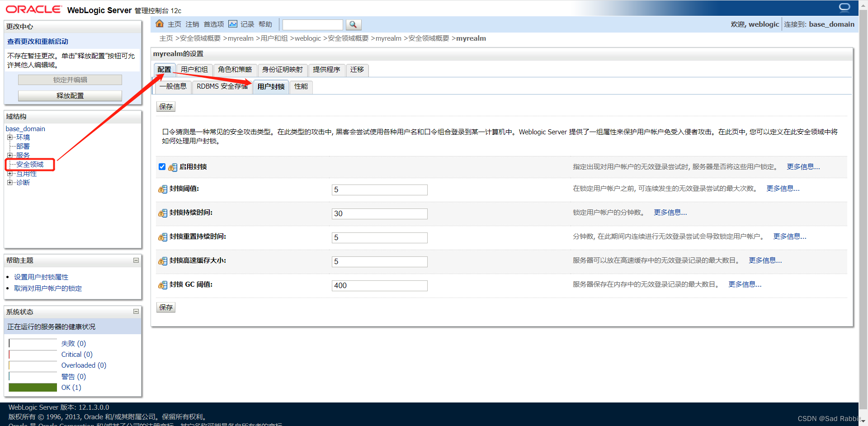The width and height of the screenshot is (868, 426).
Task: Click the 封锁 GC 阈值 input field
Action: point(380,286)
